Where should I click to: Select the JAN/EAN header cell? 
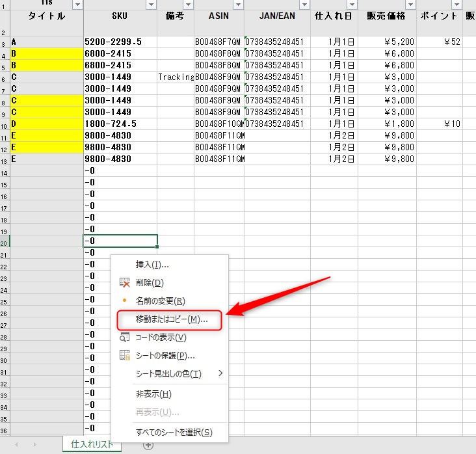pos(277,23)
